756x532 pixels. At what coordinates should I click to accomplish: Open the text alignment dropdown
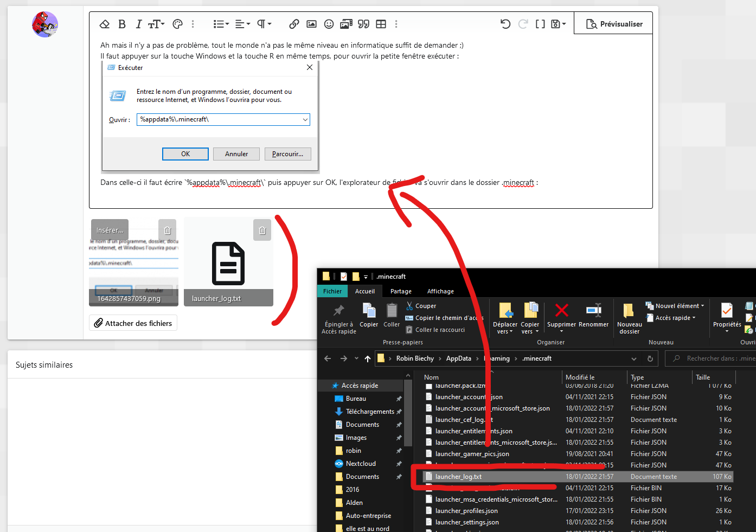[x=242, y=24]
